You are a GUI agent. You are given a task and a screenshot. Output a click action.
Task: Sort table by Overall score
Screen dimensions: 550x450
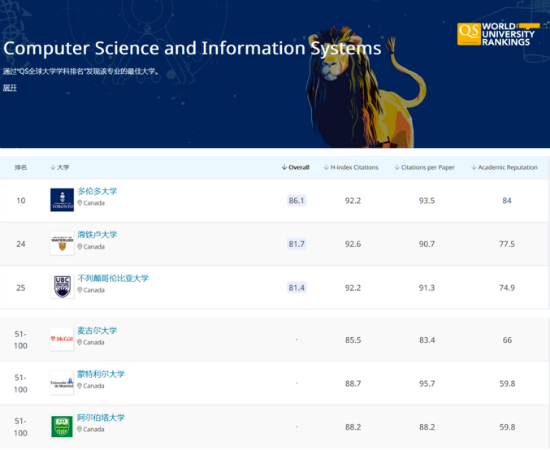[x=295, y=167]
